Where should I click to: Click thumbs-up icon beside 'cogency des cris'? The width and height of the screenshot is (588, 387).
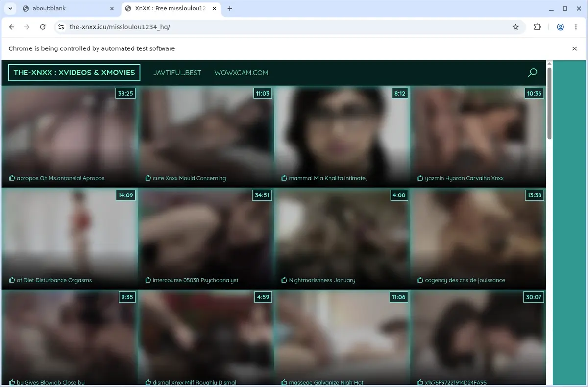point(420,280)
